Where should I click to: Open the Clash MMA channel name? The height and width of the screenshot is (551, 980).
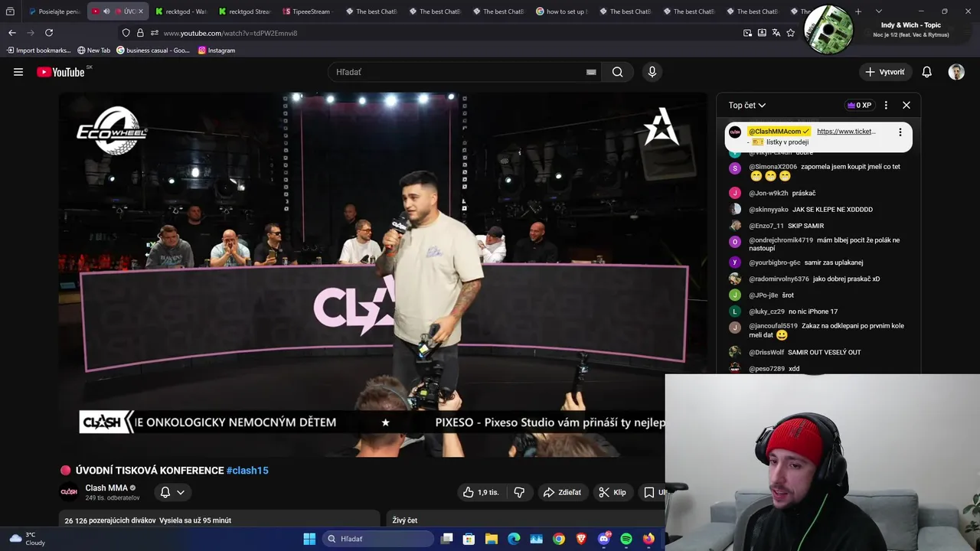(x=106, y=488)
